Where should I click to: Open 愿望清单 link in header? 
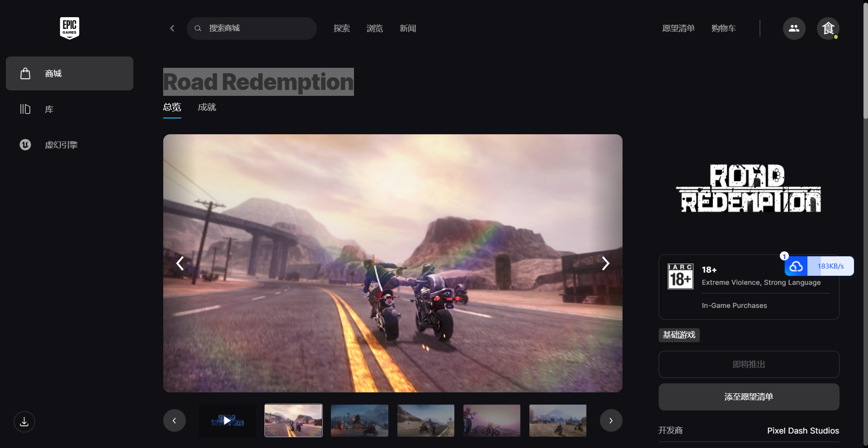[x=678, y=28]
